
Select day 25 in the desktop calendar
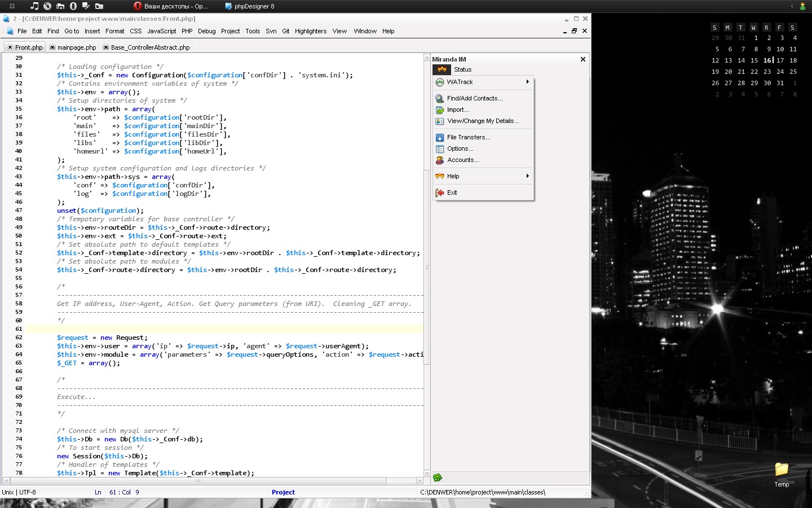pyautogui.click(x=793, y=72)
